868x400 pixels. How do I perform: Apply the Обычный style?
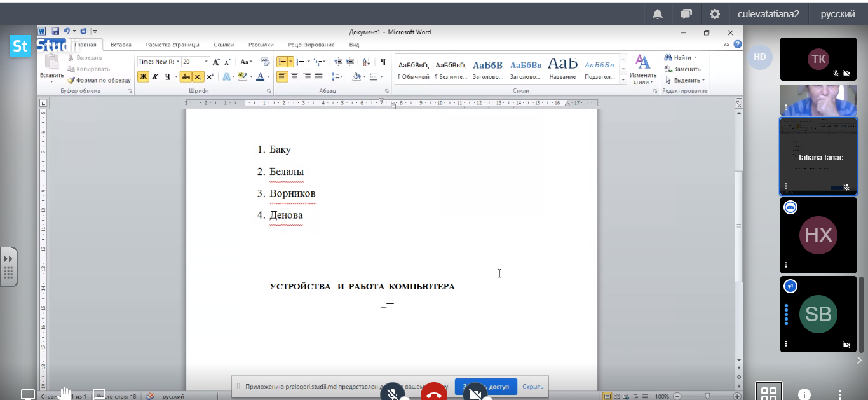[x=414, y=69]
